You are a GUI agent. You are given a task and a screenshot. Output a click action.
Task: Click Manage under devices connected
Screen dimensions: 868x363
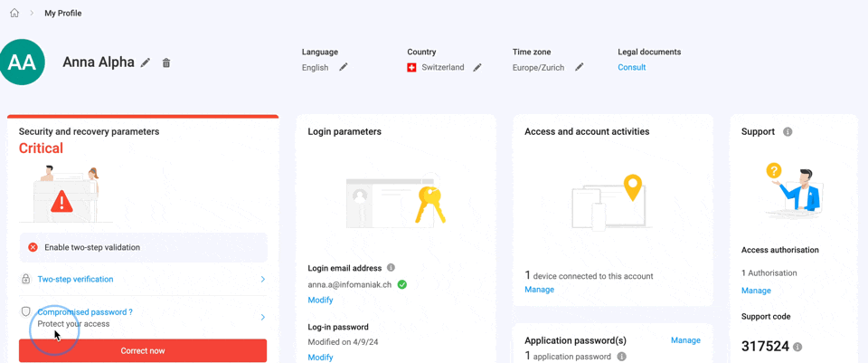539,290
